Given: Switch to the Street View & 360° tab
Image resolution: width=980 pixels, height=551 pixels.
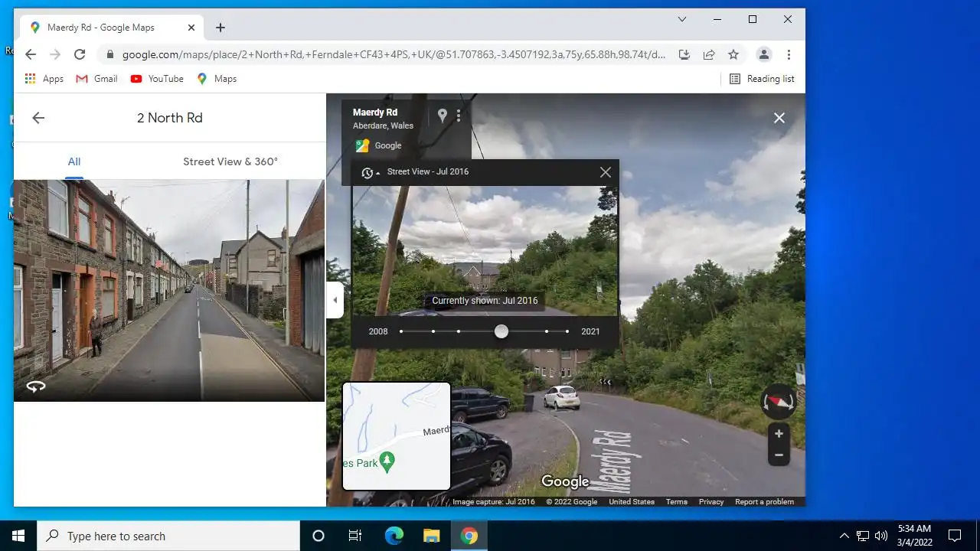Looking at the screenshot, I should coord(230,161).
